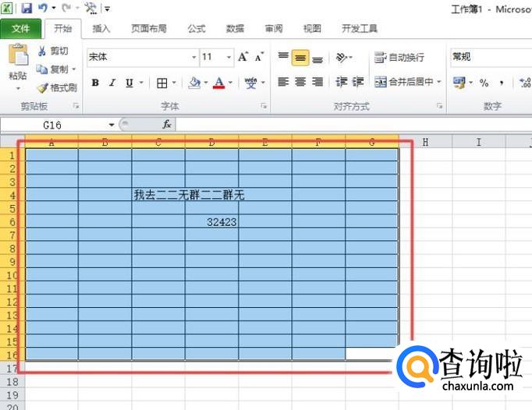Open the 常规 number format dropdown

click(x=491, y=57)
